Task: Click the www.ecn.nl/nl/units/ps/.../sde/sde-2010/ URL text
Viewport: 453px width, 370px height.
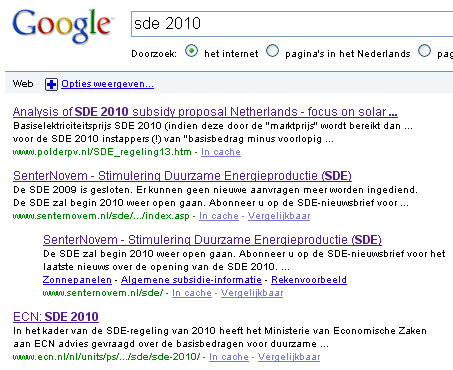Action: [x=106, y=357]
